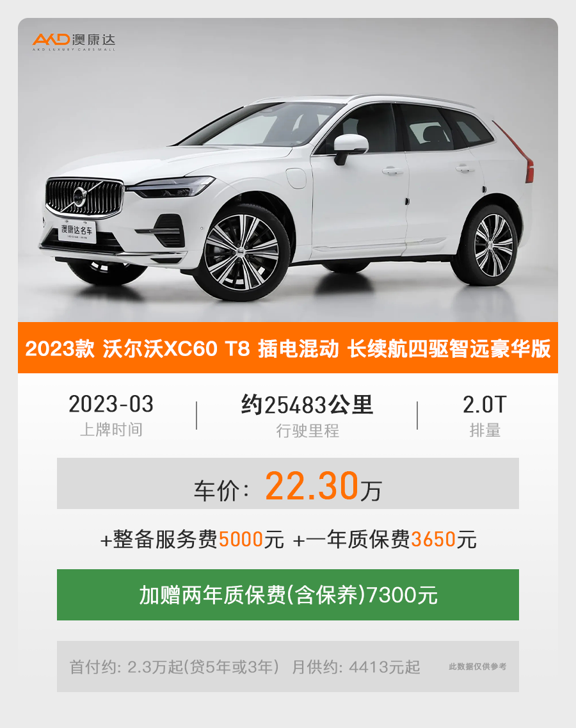Click the 月供约 4413元起 monthly payment text
Image resolution: width=576 pixels, height=728 pixels.
(x=356, y=667)
